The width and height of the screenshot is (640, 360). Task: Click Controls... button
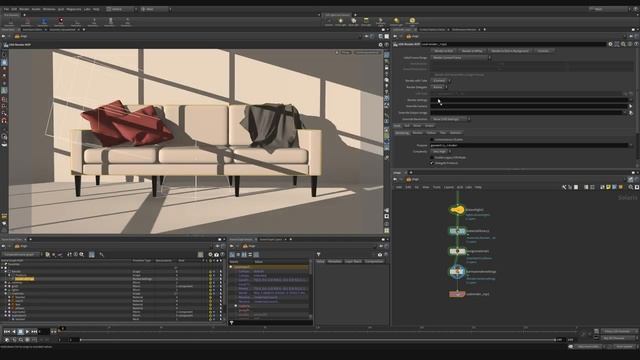(543, 51)
